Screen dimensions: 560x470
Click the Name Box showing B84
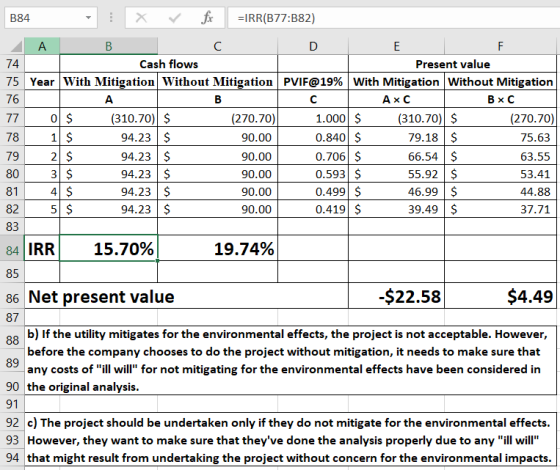[x=51, y=18]
